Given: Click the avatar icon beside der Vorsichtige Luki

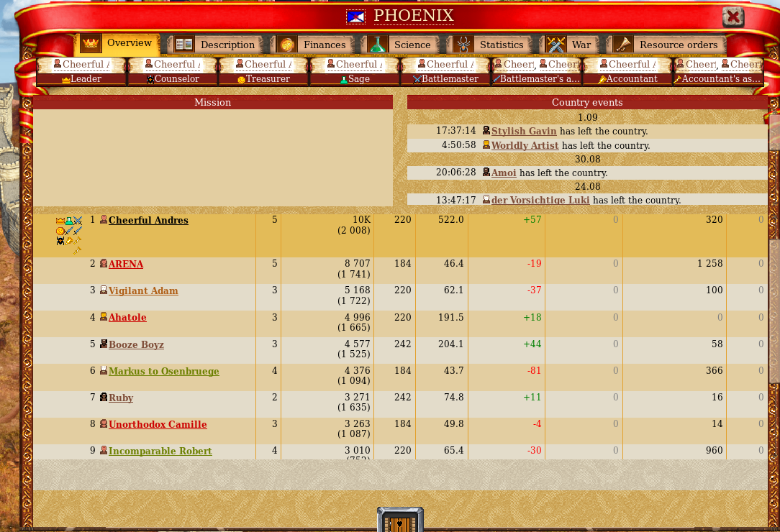Looking at the screenshot, I should (x=486, y=200).
